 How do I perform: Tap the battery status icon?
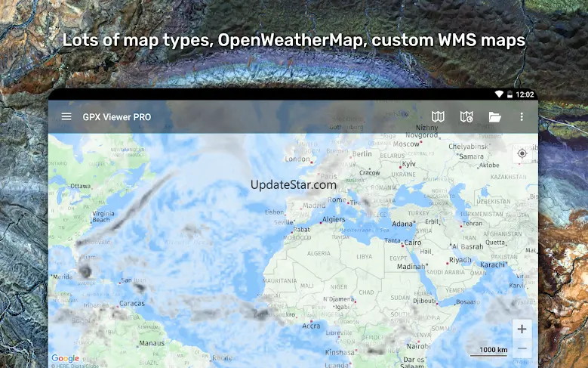point(509,94)
